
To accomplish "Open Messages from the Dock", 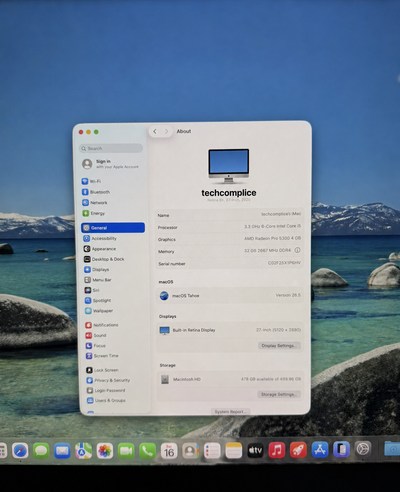I will click(x=41, y=451).
